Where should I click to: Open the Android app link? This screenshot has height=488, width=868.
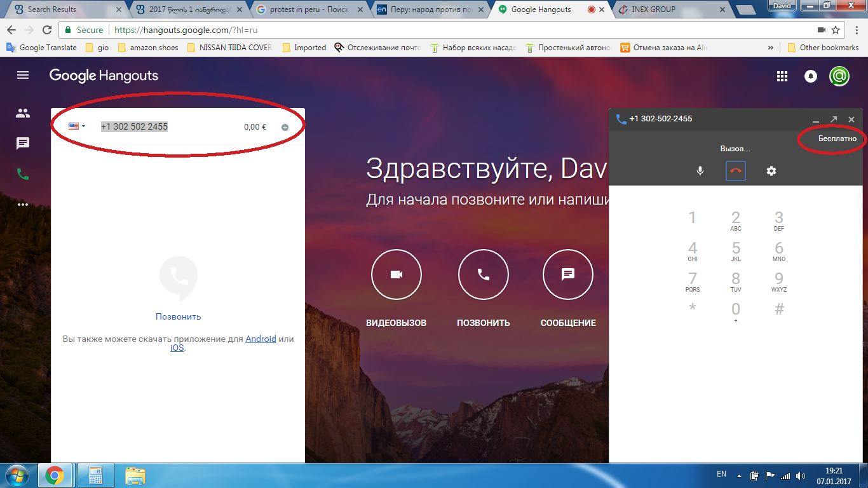click(261, 339)
